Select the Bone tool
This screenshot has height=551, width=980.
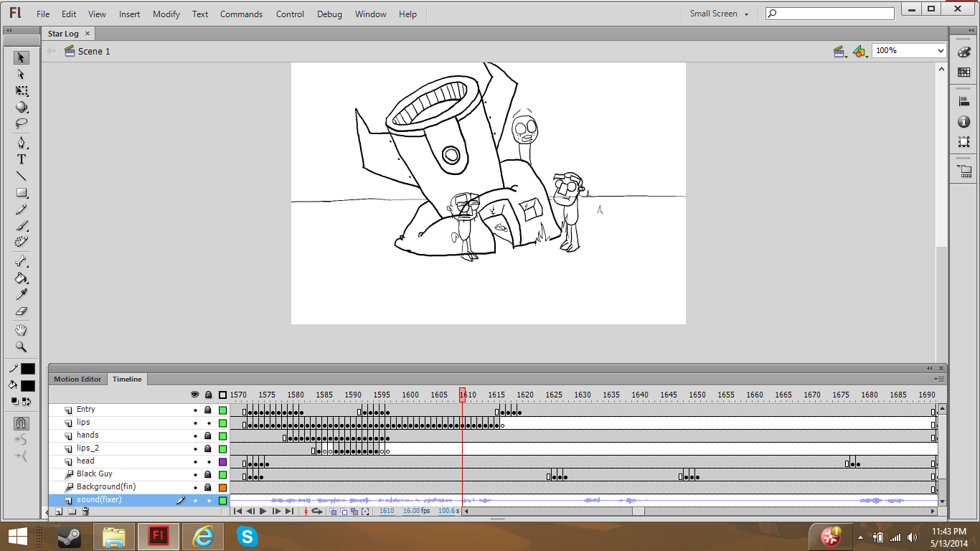(22, 261)
